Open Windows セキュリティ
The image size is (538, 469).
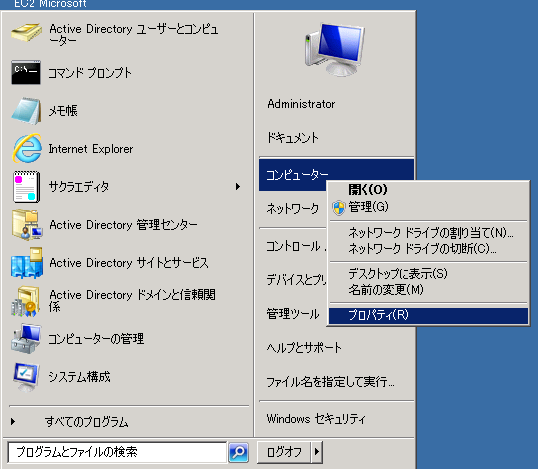pos(316,419)
